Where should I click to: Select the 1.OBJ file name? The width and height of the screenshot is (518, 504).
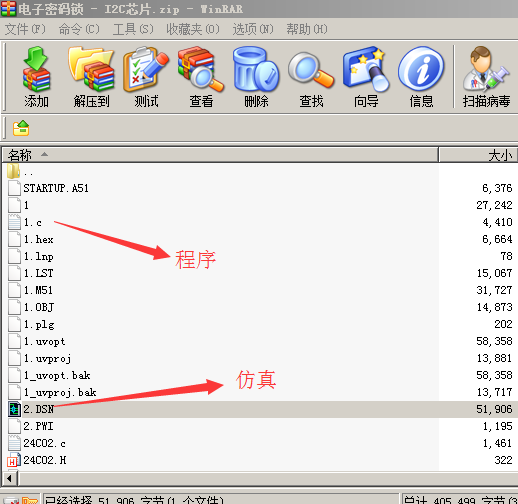pyautogui.click(x=39, y=307)
